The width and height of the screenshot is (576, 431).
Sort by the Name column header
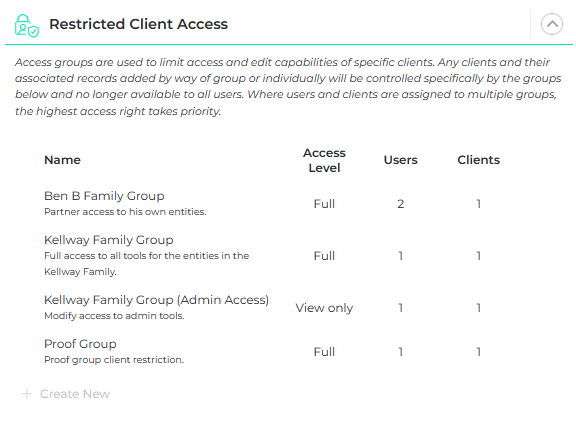62,160
